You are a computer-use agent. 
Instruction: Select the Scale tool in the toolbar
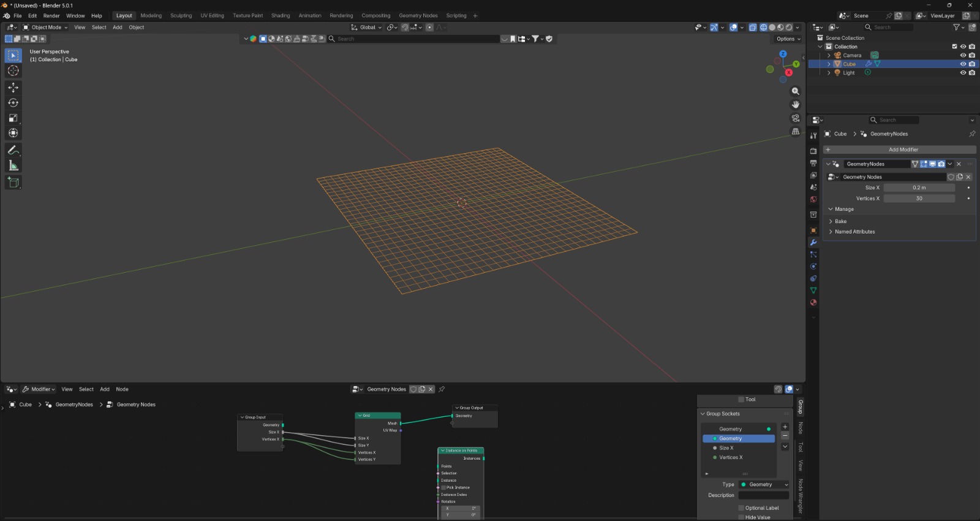point(13,118)
